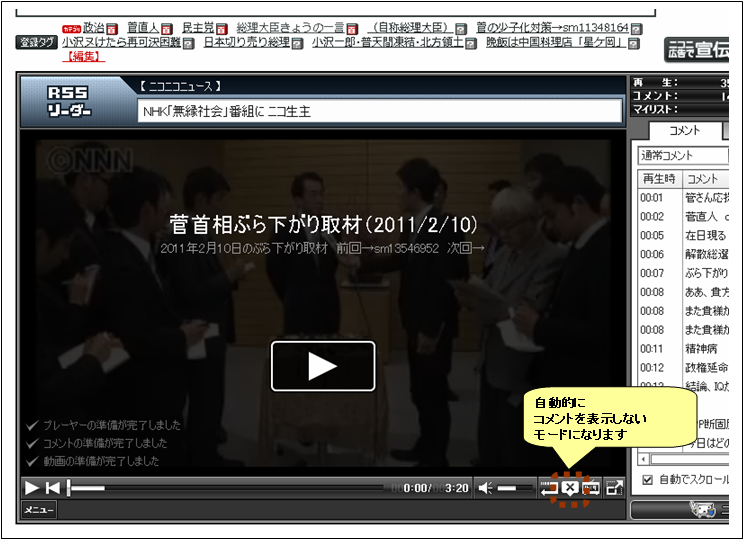Screen dimensions: 744x540
Task: Click the question icon after 菅の少子化対策→sm11348164
Action: coord(637,29)
